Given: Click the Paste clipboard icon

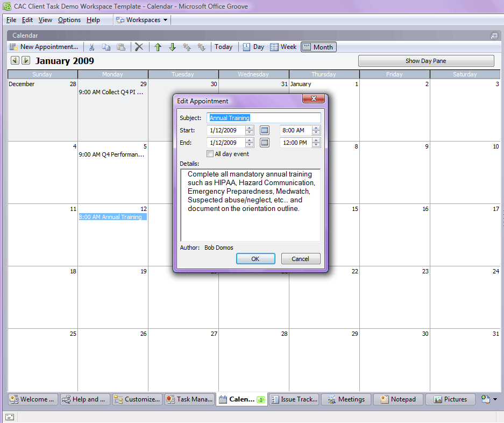Looking at the screenshot, I should click(x=121, y=47).
